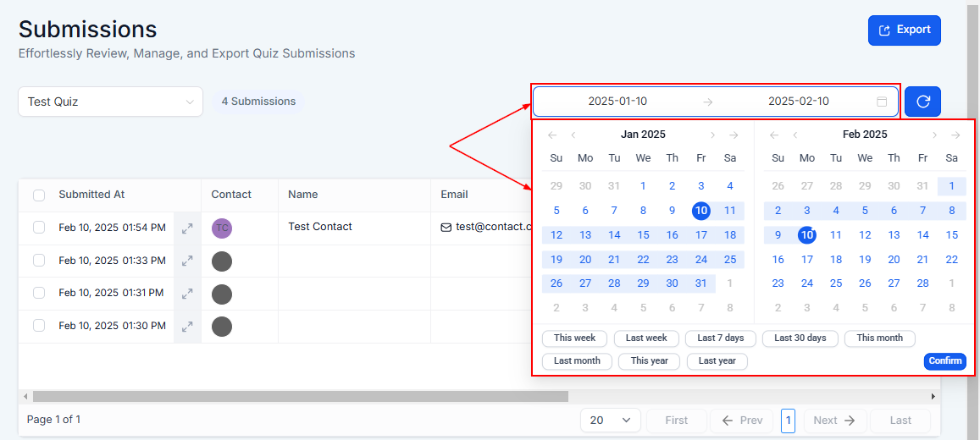The width and height of the screenshot is (980, 440).
Task: Go to next month in Jan 2025 calendar
Action: pos(712,135)
